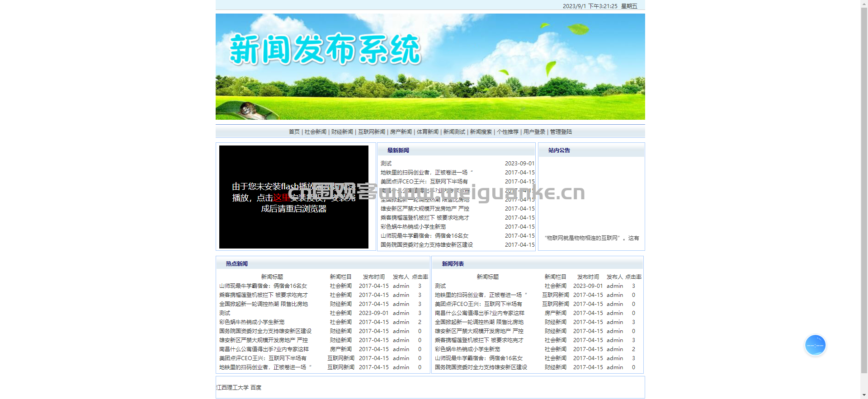Image resolution: width=868 pixels, height=399 pixels.
Task: Open 测试 in the 最新新闻 panel
Action: tap(386, 164)
